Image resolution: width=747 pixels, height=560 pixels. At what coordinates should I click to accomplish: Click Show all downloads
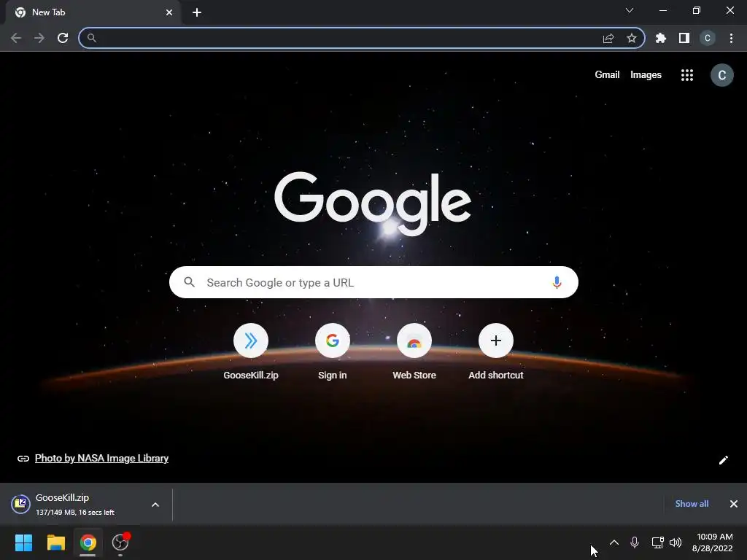click(x=692, y=504)
